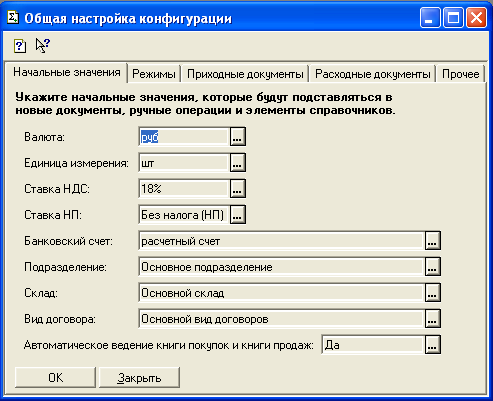
Task: Change automatic book-keeping Да option selector
Action: pos(432,345)
